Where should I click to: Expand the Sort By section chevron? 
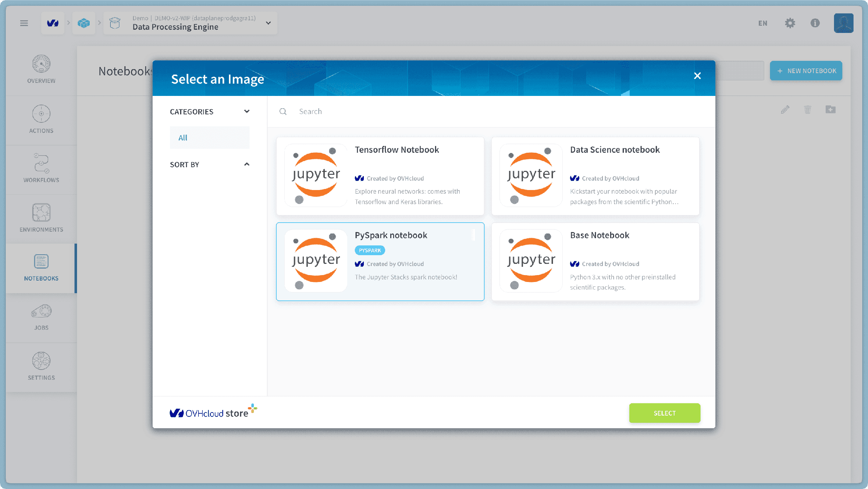click(247, 164)
